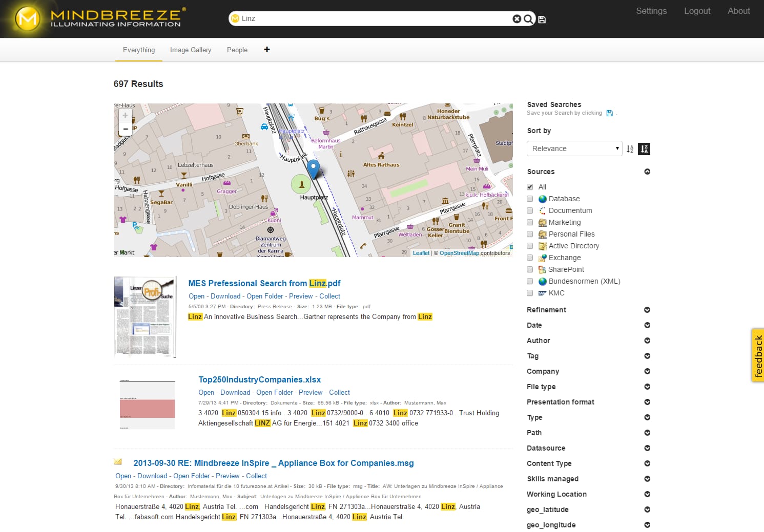Clear the search query with X icon
764x532 pixels.
point(517,19)
